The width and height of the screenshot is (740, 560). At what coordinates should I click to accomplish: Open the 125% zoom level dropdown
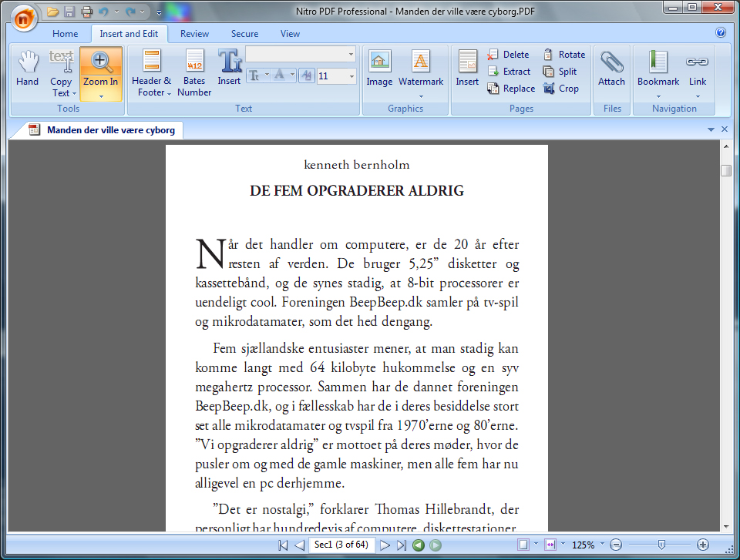[x=602, y=545]
